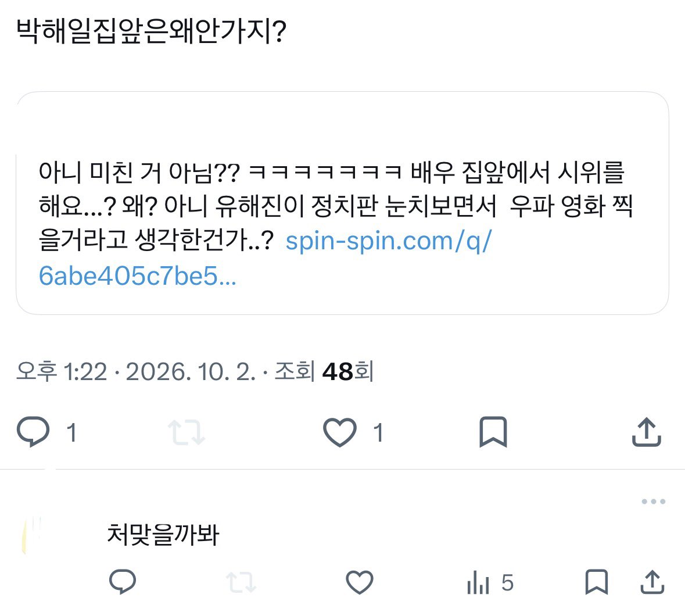Open the quoted tweet card
This screenshot has width=685, height=616.
(342, 203)
